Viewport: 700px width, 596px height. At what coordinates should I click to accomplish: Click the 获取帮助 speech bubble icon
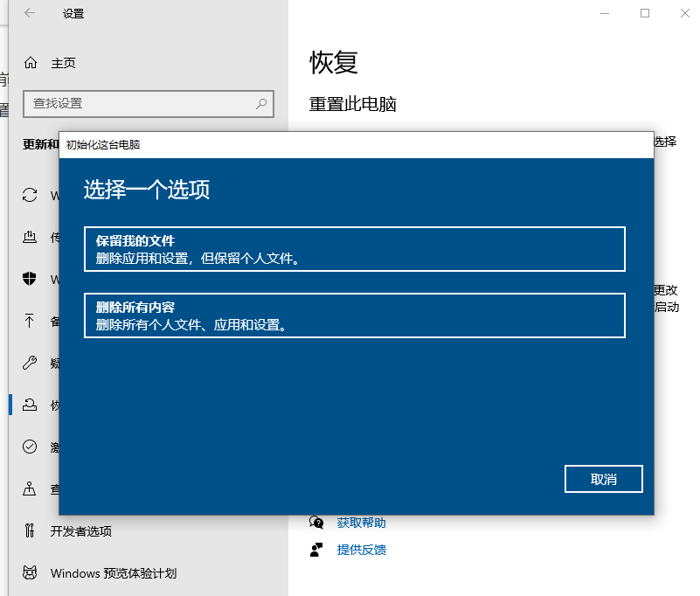(x=316, y=522)
